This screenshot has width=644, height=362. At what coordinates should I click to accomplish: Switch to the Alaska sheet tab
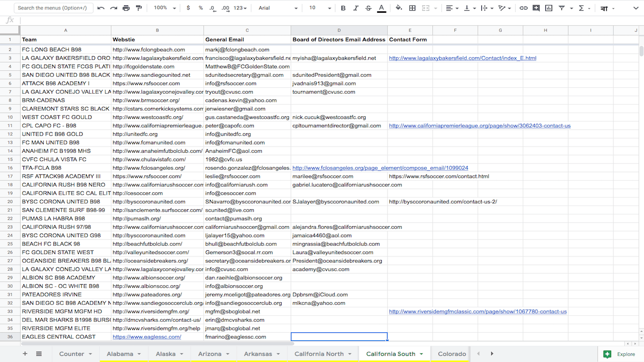click(x=165, y=354)
